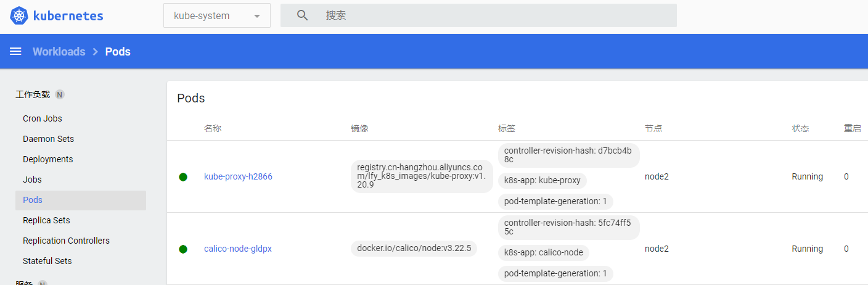The image size is (868, 285).
Task: Click the Kubernetes logo icon
Action: (x=19, y=16)
